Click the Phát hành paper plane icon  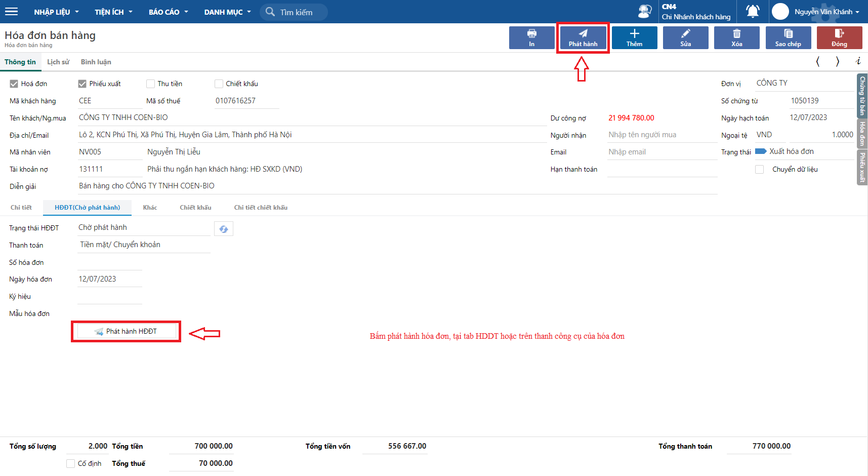(583, 34)
